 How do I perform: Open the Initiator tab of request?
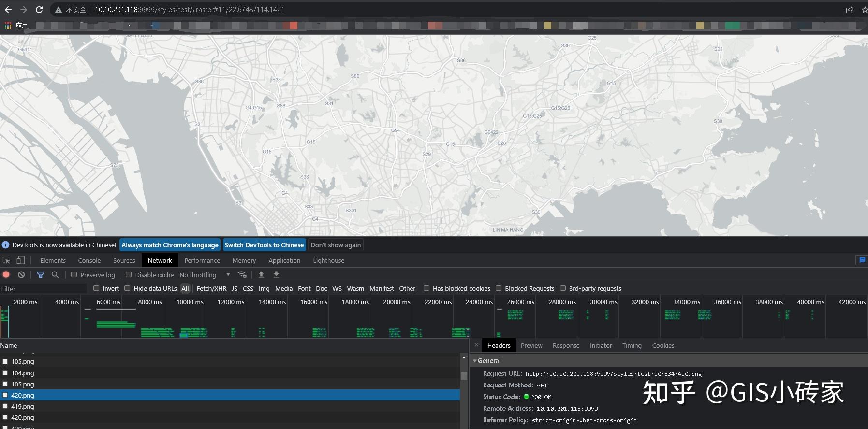point(601,345)
